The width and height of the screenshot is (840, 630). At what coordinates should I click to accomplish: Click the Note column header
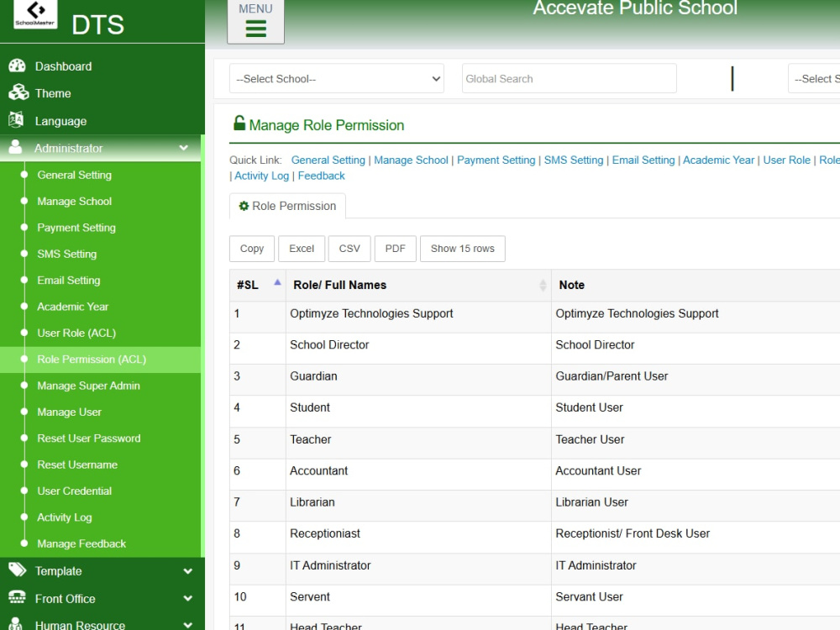click(696, 285)
